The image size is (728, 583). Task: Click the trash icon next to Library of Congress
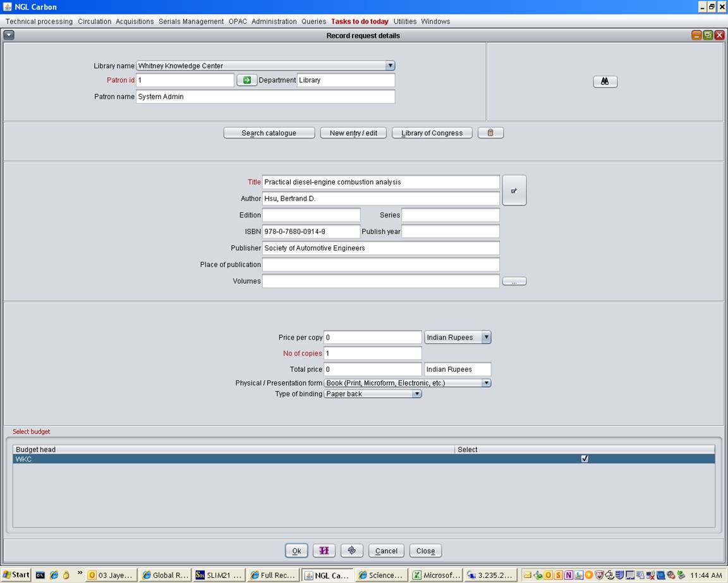490,133
